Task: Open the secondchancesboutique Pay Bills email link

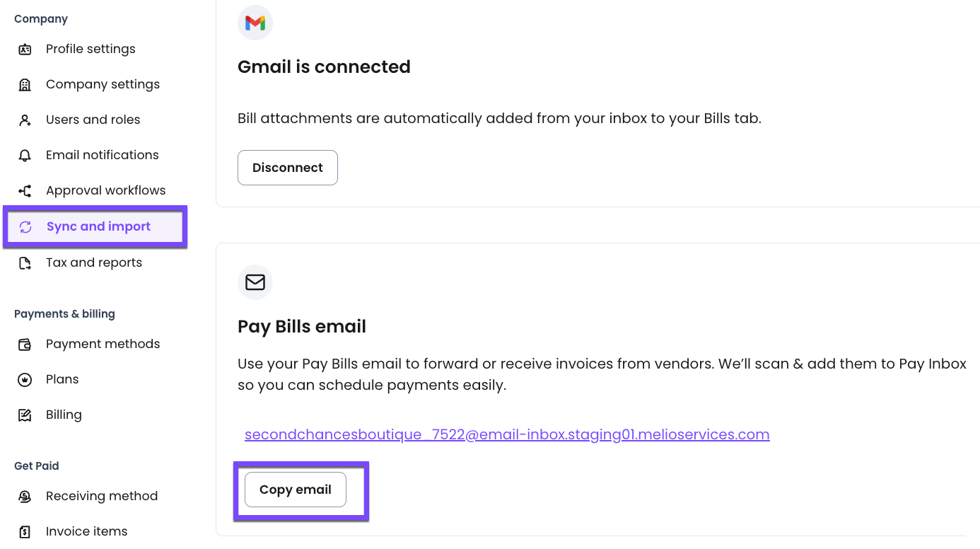Action: point(506,434)
